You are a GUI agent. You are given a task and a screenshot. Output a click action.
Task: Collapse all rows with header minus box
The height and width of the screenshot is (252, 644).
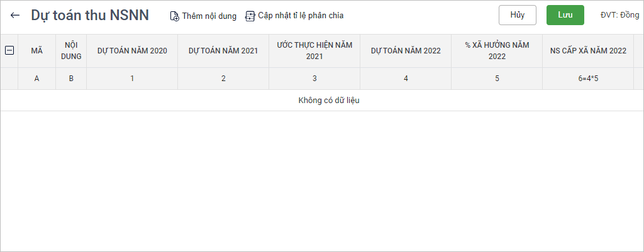coord(9,51)
